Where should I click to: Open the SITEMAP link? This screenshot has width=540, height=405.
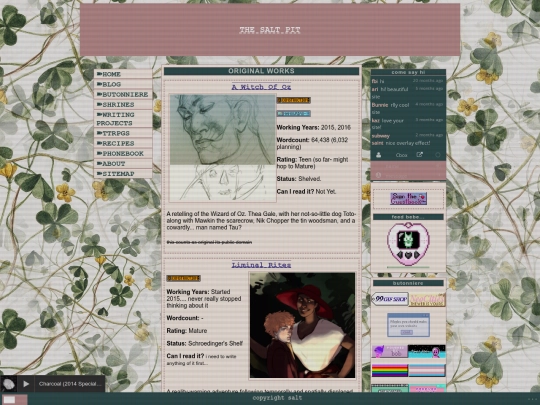point(123,174)
